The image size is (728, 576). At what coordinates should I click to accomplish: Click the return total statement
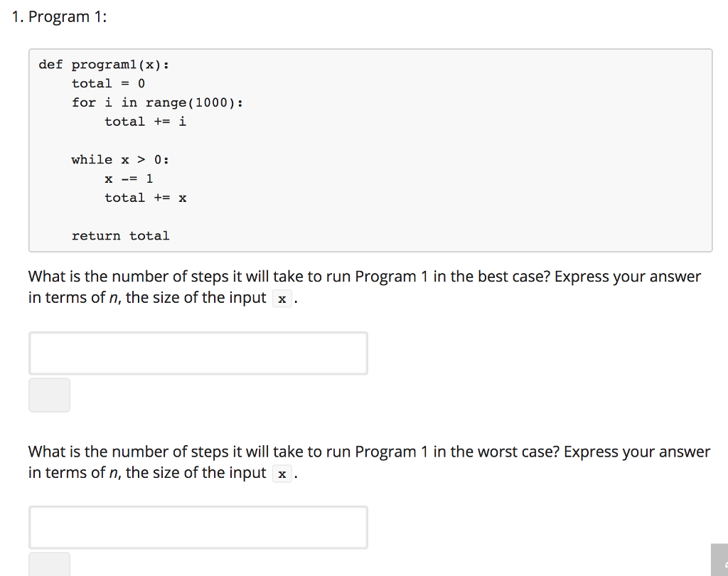120,235
